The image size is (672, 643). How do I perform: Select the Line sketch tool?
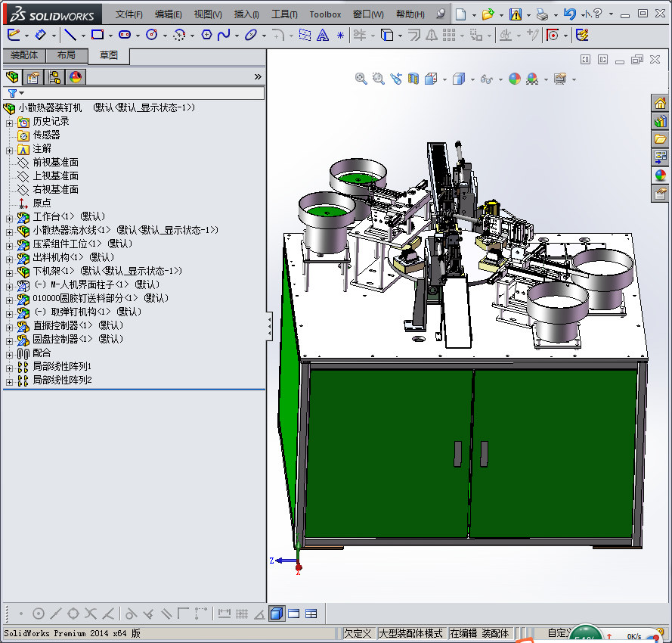[x=70, y=35]
